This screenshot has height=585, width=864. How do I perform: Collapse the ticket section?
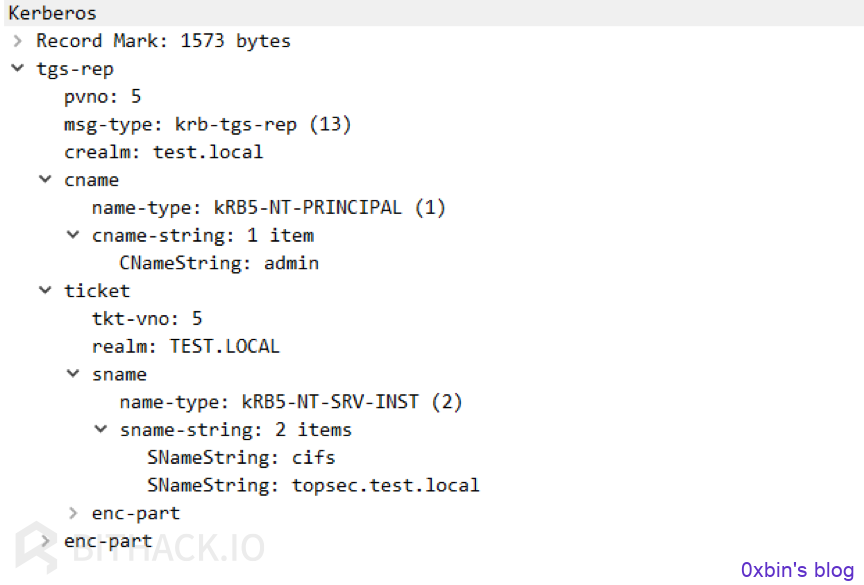[x=45, y=290]
